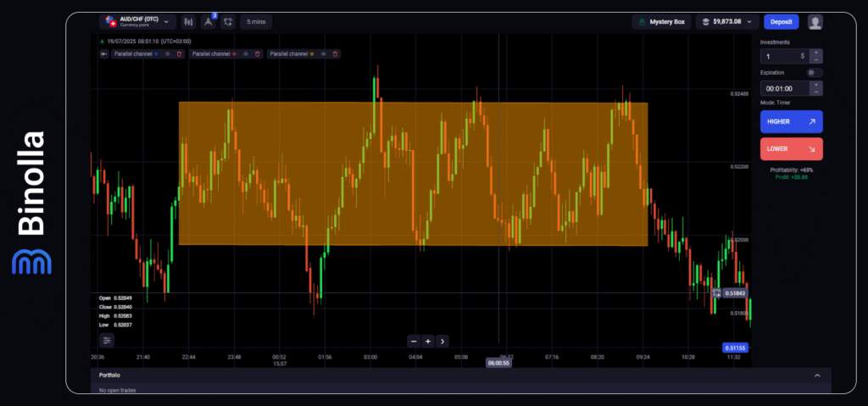This screenshot has height=406, width=868.
Task: Expand the Portfolio panel chevron
Action: 817,375
